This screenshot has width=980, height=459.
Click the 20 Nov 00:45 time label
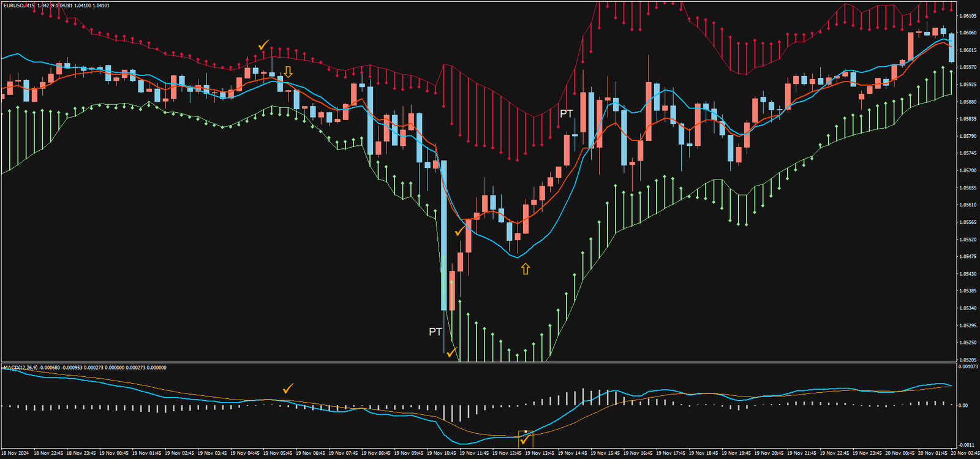pos(900,453)
